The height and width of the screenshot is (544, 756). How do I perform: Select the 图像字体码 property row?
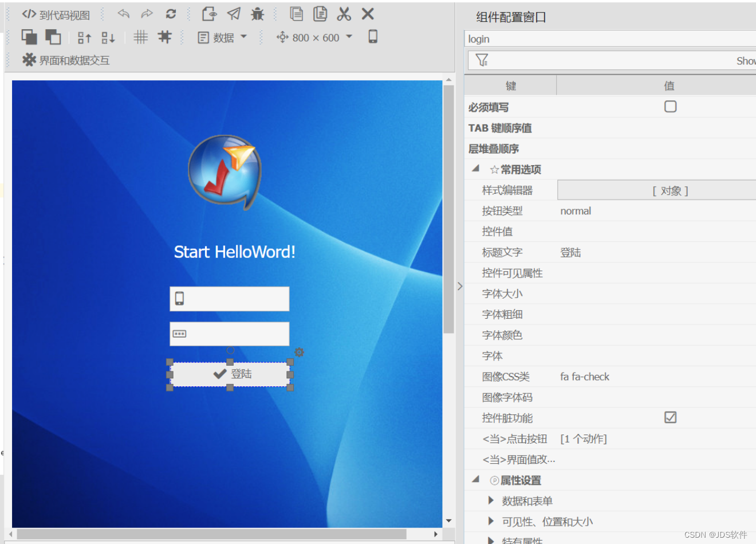(x=610, y=397)
